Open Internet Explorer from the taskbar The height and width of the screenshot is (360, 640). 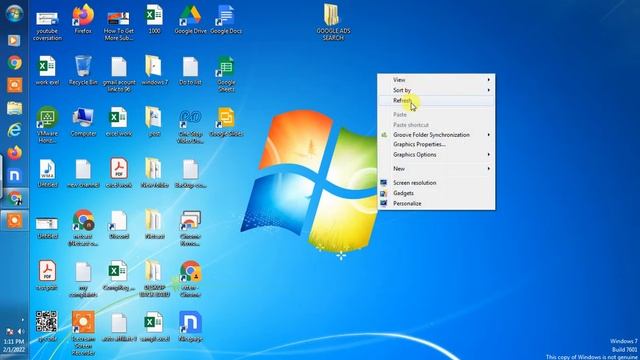point(14,130)
